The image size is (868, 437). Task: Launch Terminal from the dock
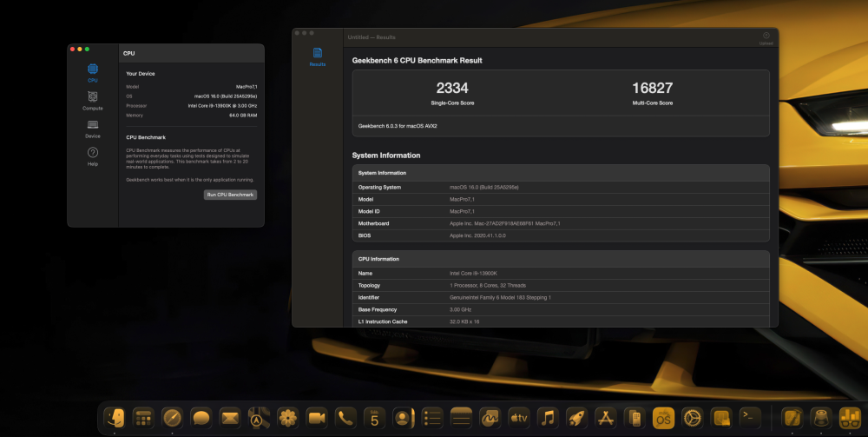pos(750,418)
